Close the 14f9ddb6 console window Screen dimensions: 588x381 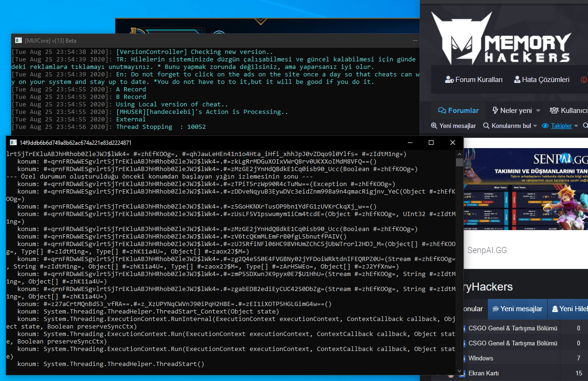pos(452,142)
